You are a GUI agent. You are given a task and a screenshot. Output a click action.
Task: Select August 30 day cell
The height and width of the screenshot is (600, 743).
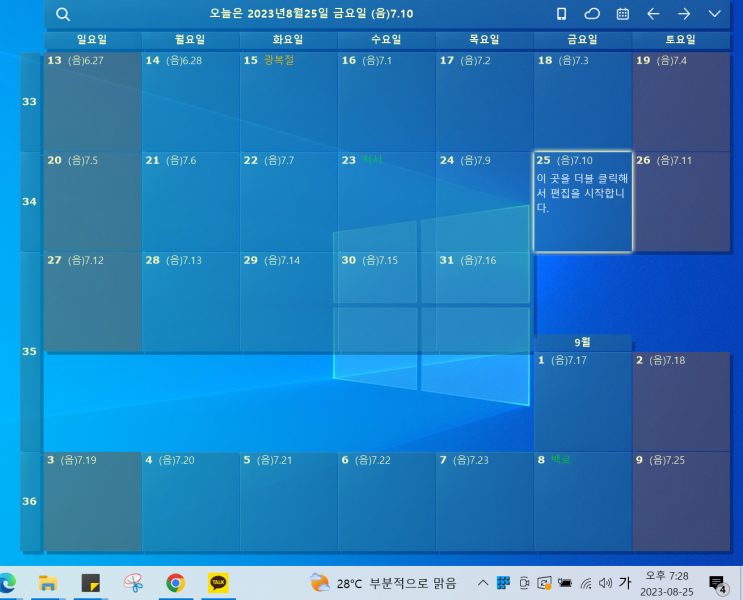[x=387, y=301]
